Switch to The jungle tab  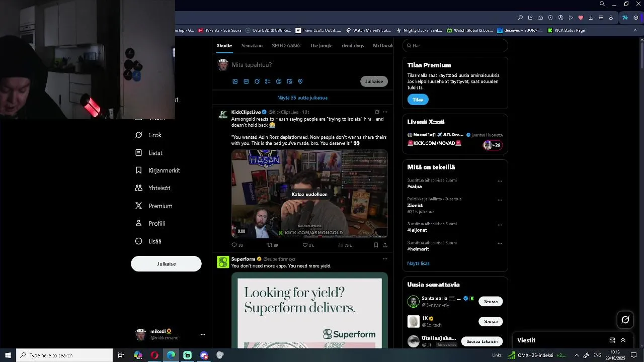pyautogui.click(x=321, y=45)
